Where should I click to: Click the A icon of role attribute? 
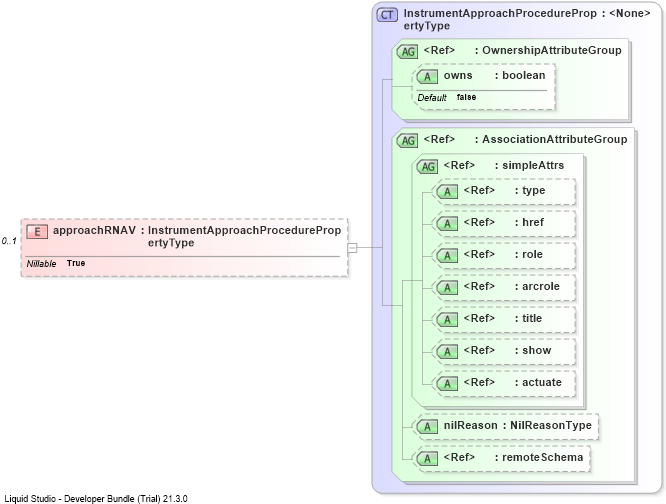point(447,256)
